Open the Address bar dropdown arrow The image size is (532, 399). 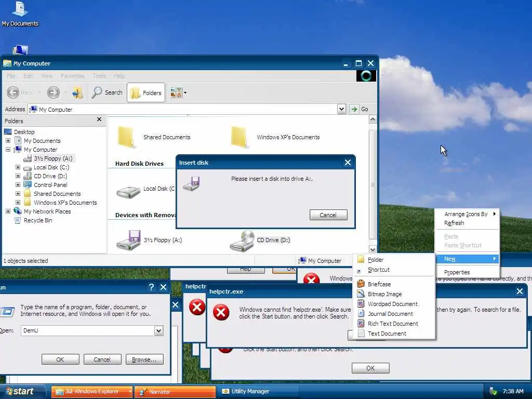(x=341, y=109)
